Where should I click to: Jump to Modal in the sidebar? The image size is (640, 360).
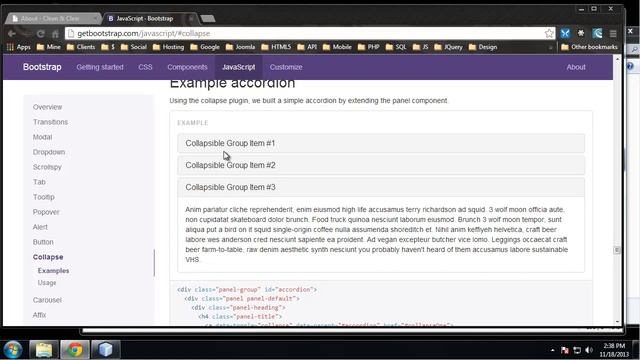tap(42, 137)
